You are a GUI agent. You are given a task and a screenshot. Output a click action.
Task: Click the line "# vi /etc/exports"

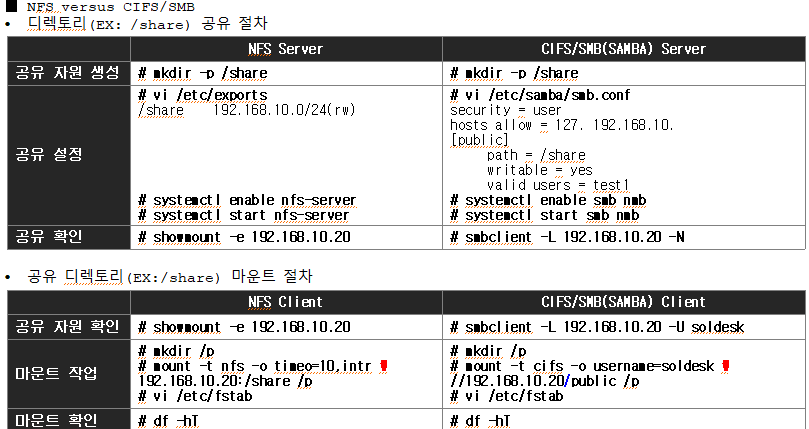[x=203, y=95]
